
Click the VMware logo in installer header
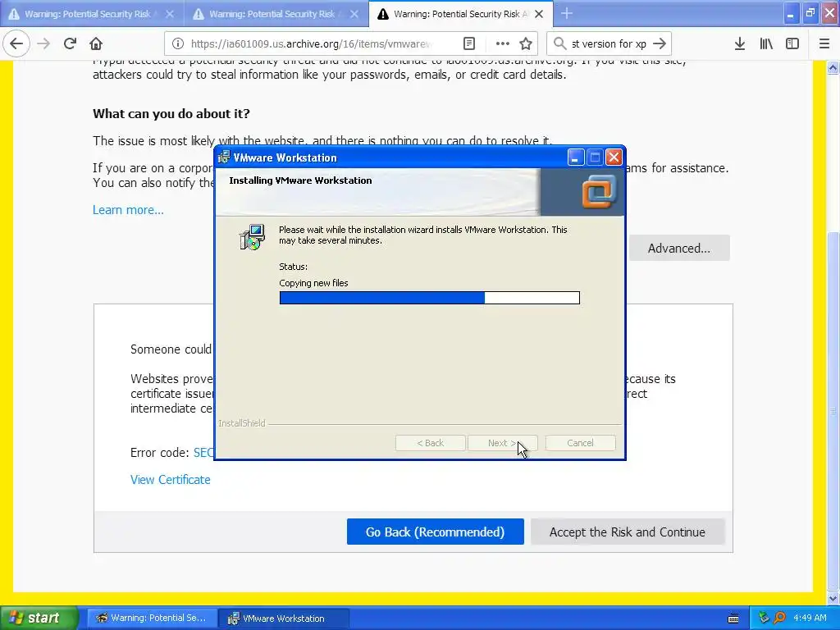pos(600,190)
